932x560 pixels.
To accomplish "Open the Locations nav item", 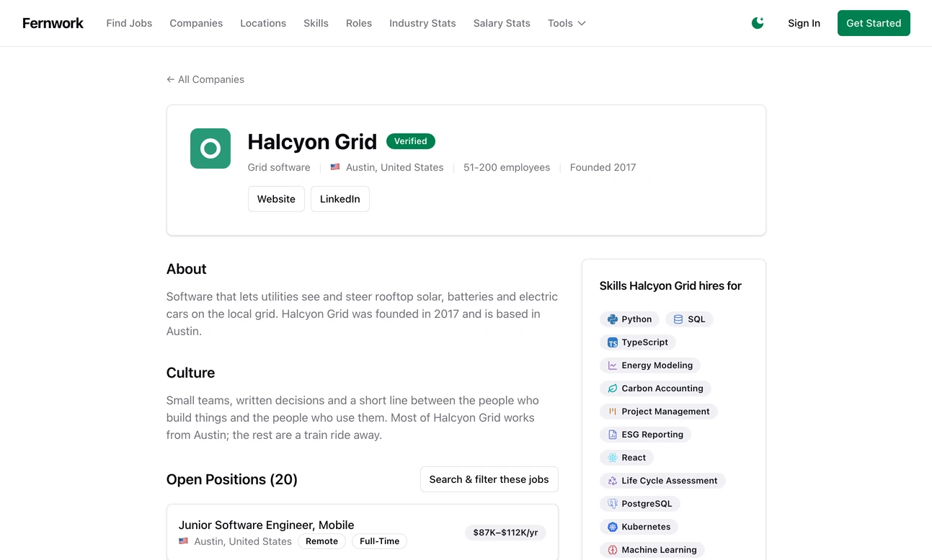I will 263,23.
